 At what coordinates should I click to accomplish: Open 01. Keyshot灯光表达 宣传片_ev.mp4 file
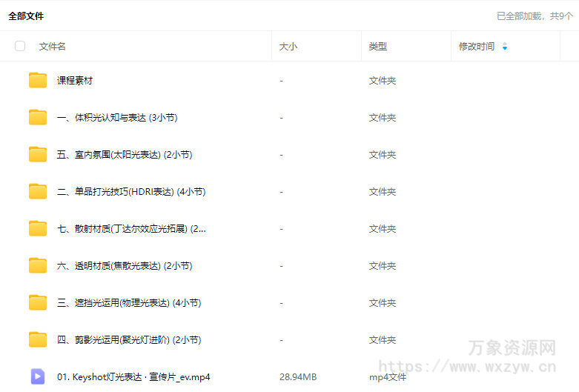133,376
